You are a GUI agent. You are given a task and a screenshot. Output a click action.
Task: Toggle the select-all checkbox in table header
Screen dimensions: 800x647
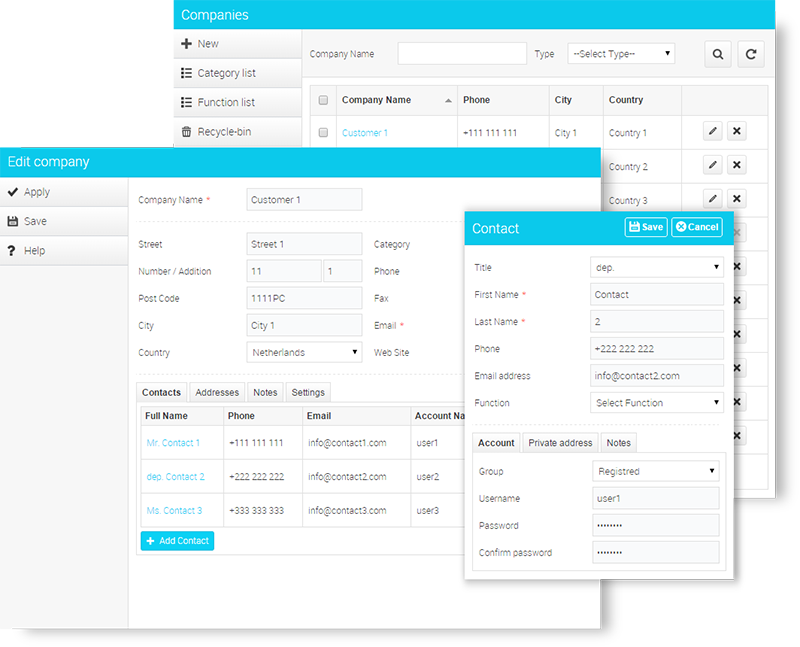tap(323, 100)
